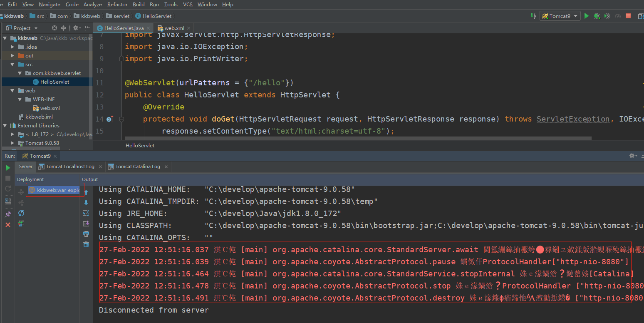Expand the JDK 1.8_172 library node
This screenshot has height=323, width=644.
pyautogui.click(x=13, y=134)
